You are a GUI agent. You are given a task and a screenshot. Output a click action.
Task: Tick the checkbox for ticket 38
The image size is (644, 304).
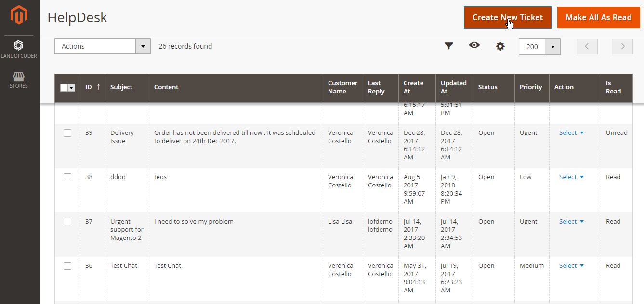click(67, 177)
